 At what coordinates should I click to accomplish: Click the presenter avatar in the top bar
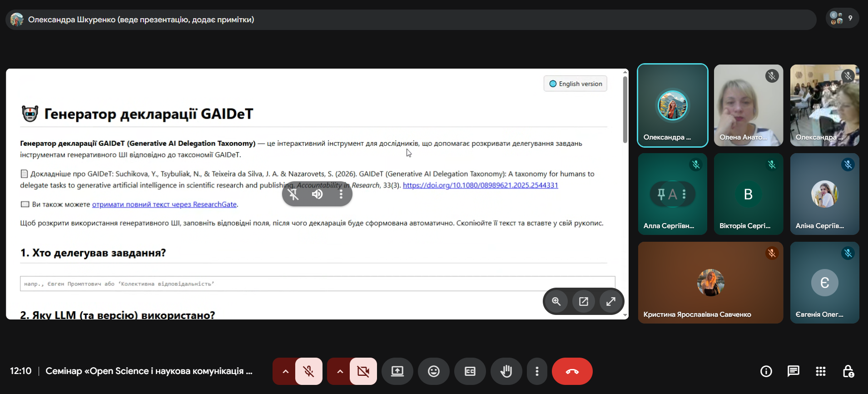click(17, 20)
